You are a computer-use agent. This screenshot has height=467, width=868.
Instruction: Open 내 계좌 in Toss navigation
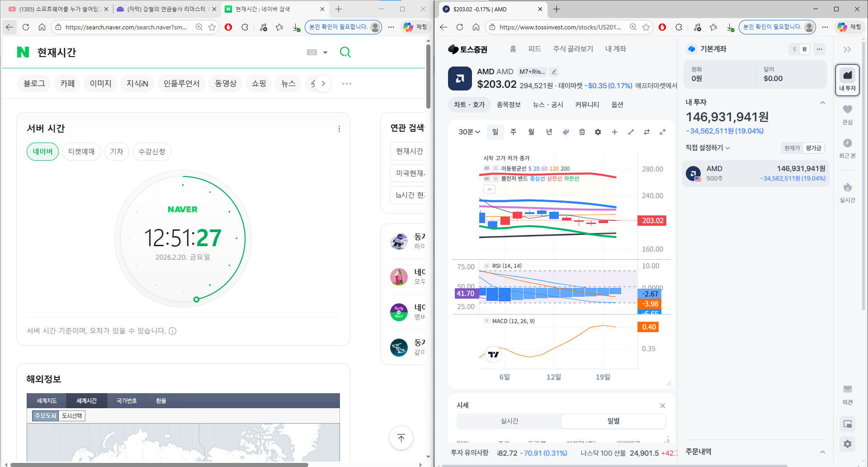[x=616, y=49]
